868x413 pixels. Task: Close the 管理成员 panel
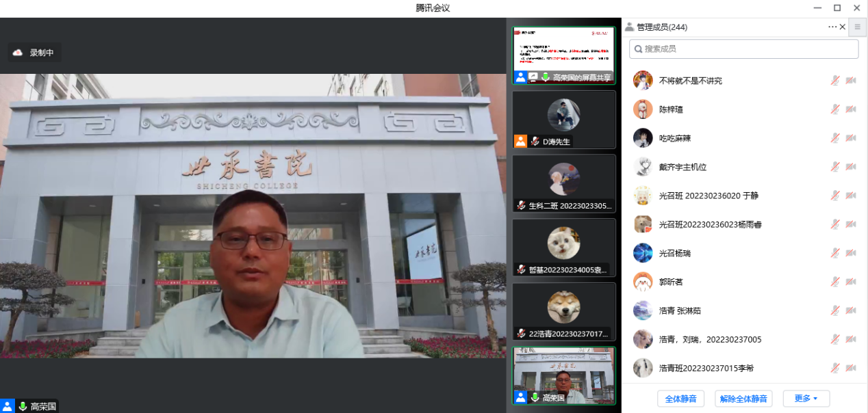pos(843,27)
